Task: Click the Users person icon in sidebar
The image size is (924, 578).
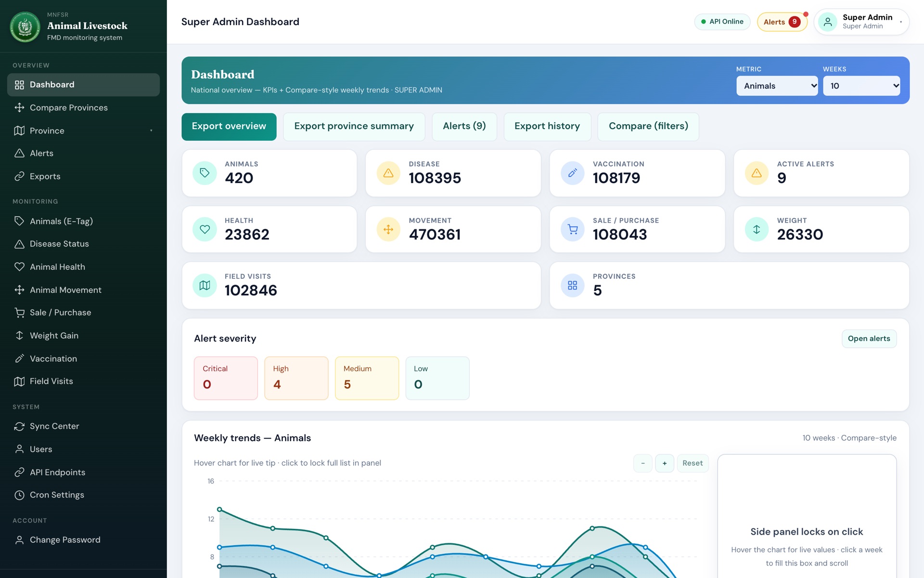Action: [x=19, y=449]
